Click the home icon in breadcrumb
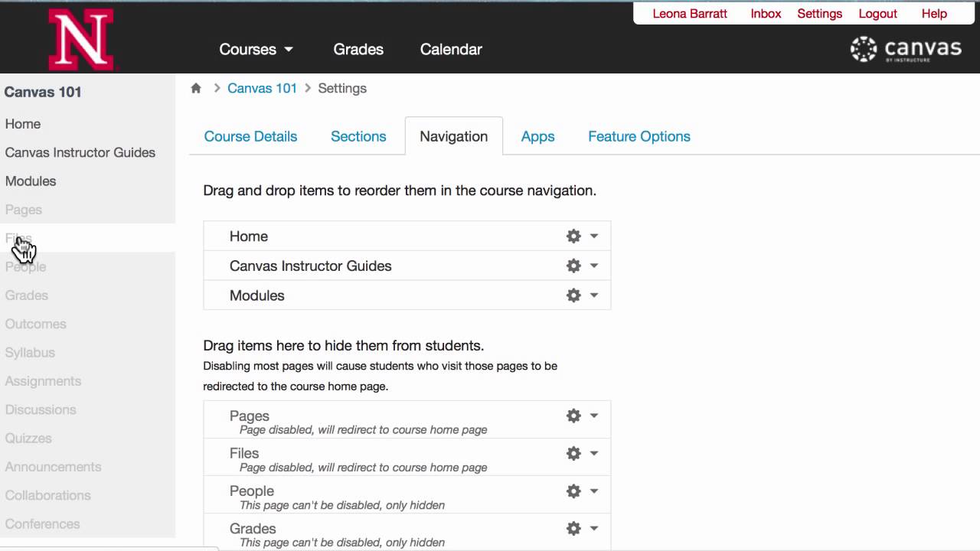980x551 pixels. pyautogui.click(x=196, y=88)
